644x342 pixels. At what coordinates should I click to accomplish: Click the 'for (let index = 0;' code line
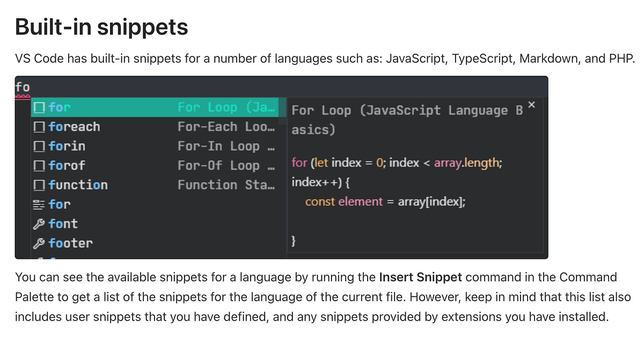click(397, 162)
